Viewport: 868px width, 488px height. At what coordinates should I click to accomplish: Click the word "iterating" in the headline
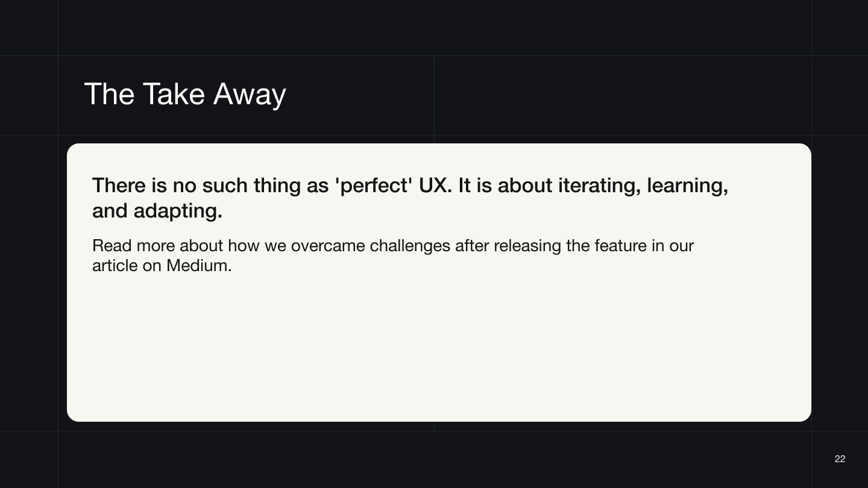[597, 186]
